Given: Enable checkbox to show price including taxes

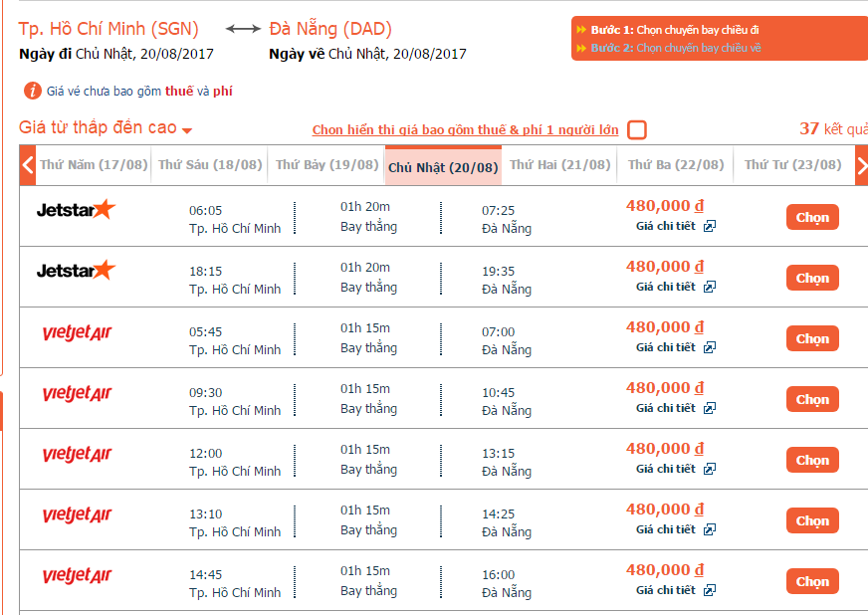Looking at the screenshot, I should tap(637, 130).
